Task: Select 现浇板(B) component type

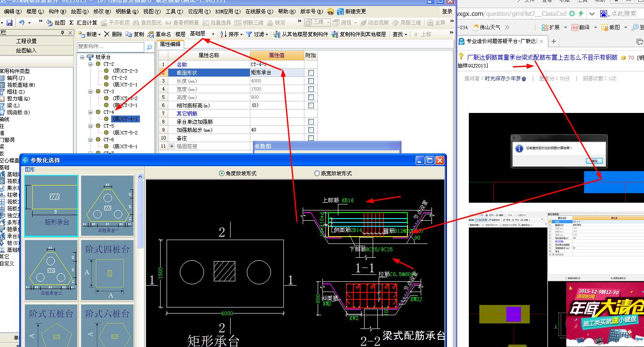Action: (15, 112)
